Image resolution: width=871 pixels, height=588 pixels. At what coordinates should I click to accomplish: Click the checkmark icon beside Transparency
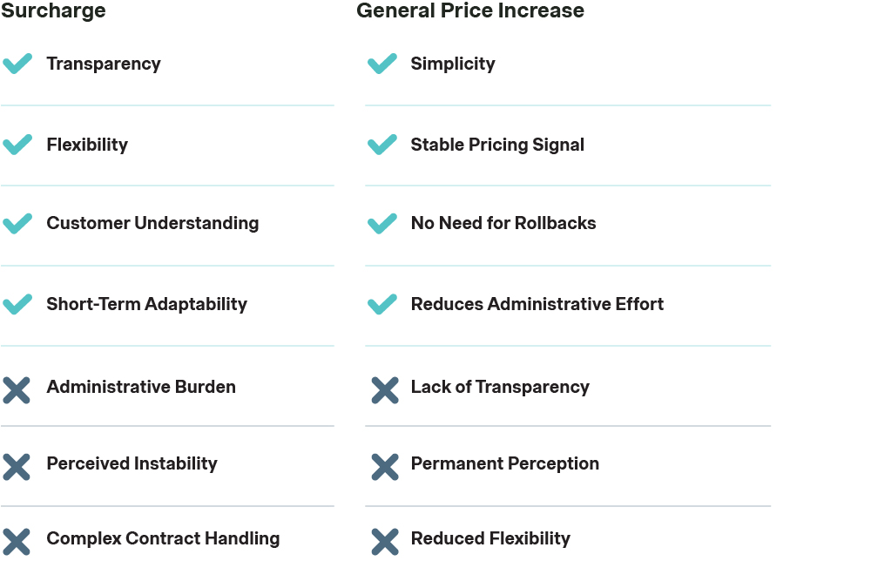point(17,64)
